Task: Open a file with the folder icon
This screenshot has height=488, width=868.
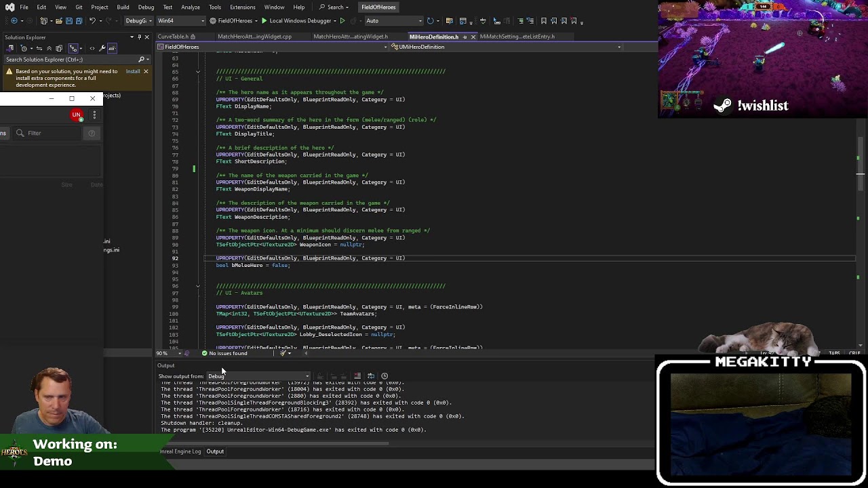Action: click(x=59, y=21)
